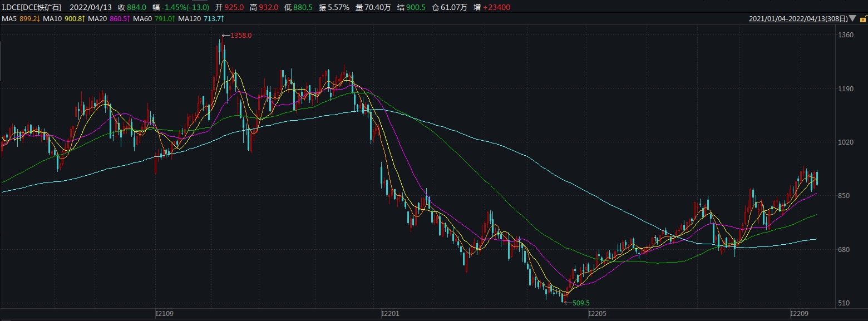Open the date range dropdown triangle
Image resolution: width=868 pixels, height=321 pixels.
pyautogui.click(x=853, y=19)
